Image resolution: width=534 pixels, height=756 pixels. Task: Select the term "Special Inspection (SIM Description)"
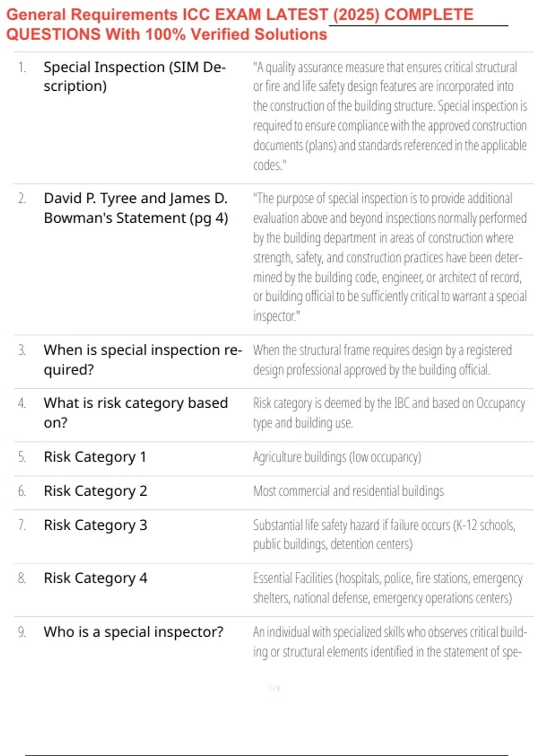pos(135,76)
